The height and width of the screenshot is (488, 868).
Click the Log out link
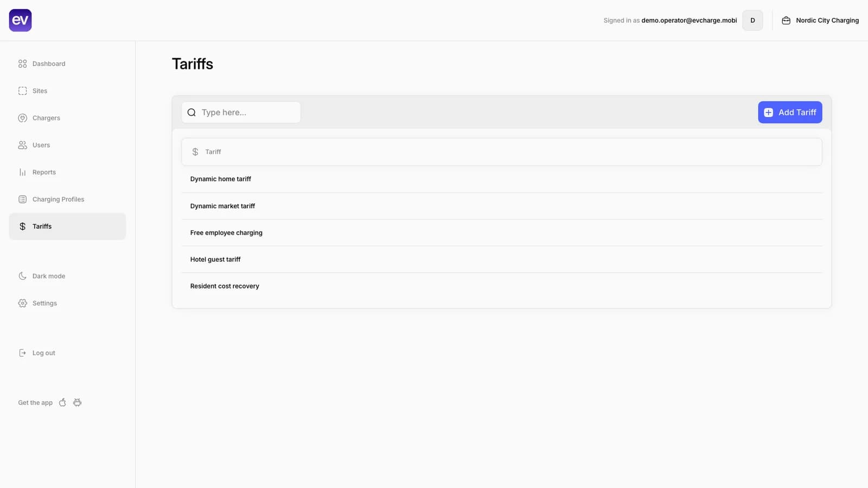pos(67,353)
